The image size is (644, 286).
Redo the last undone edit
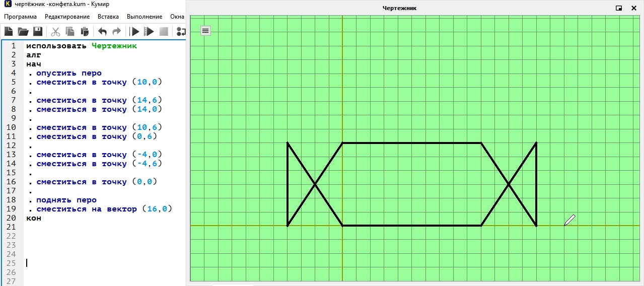(117, 32)
